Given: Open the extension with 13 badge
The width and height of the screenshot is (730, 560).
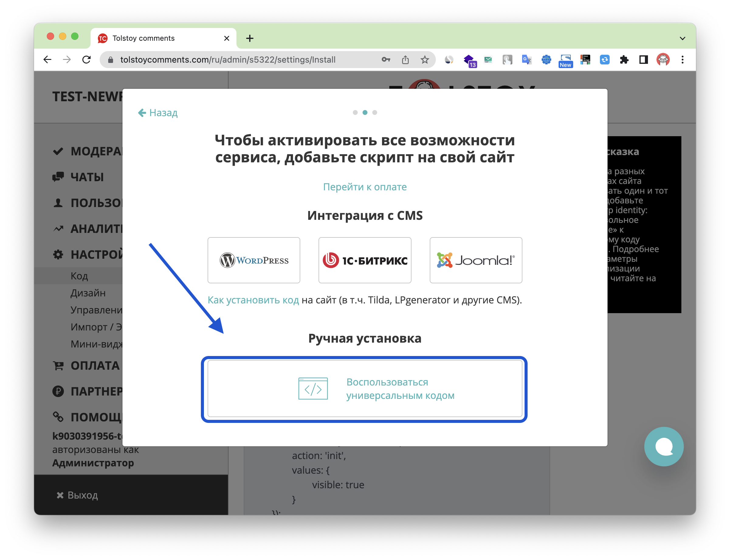Looking at the screenshot, I should click(x=469, y=61).
